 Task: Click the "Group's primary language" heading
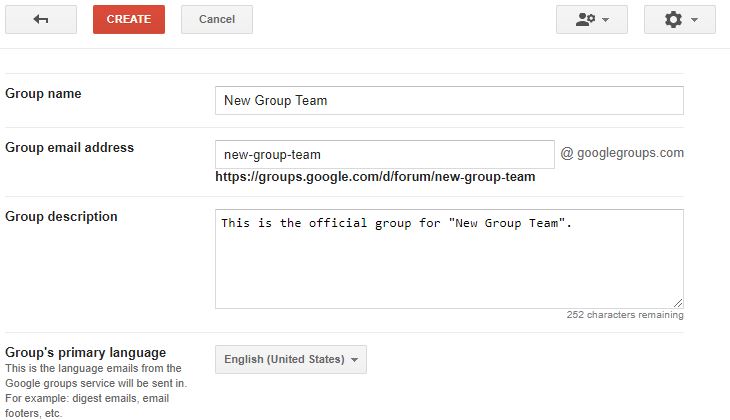point(86,352)
